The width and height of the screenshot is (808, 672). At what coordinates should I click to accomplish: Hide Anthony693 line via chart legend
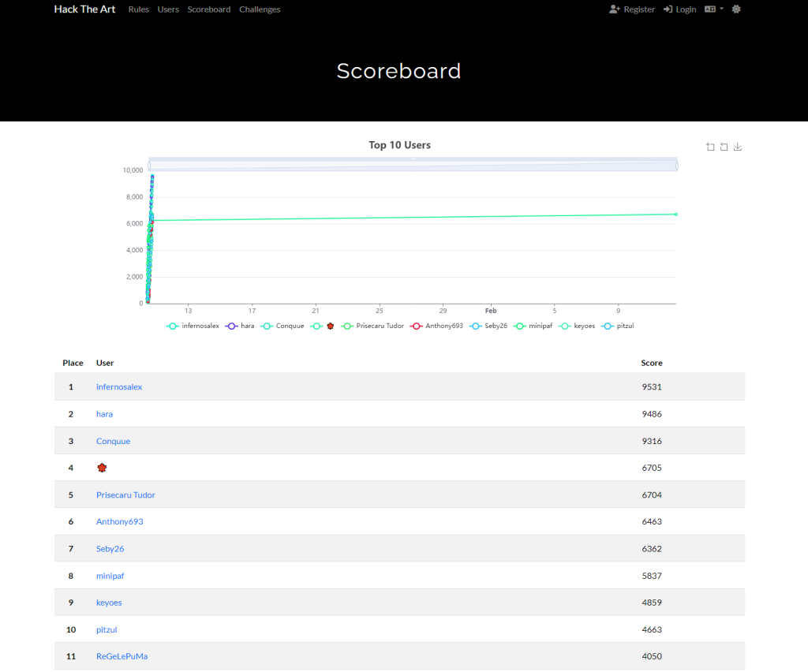(437, 326)
